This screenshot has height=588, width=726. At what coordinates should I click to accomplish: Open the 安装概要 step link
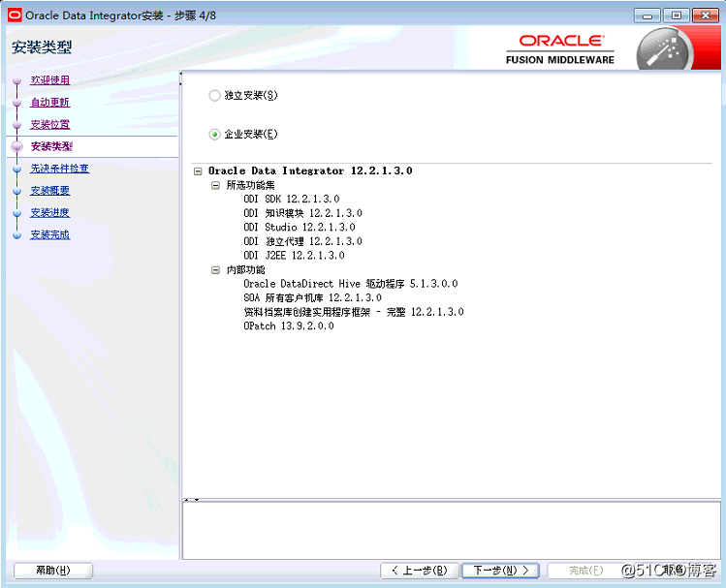(x=50, y=191)
